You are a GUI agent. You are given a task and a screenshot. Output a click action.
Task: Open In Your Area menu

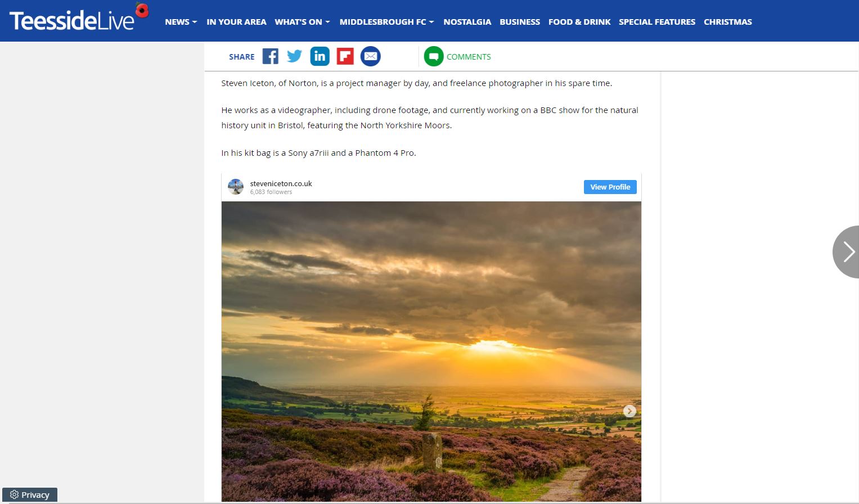(x=236, y=22)
